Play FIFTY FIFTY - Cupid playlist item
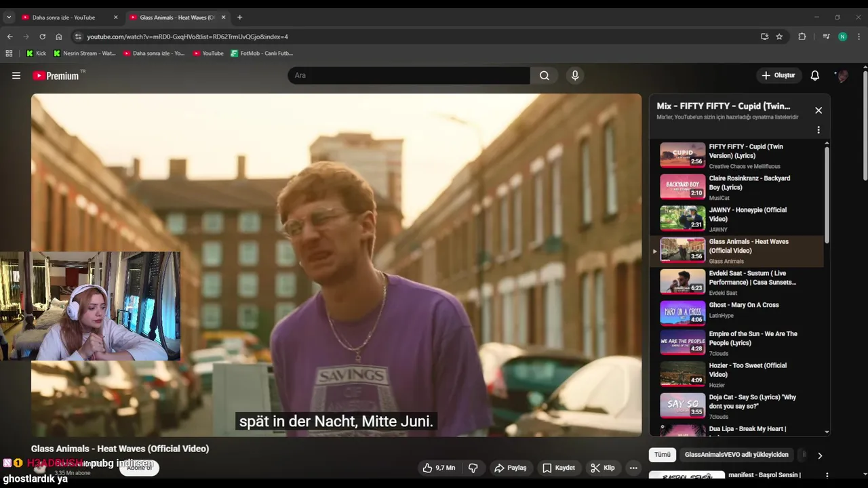The height and width of the screenshot is (488, 868). (x=736, y=155)
